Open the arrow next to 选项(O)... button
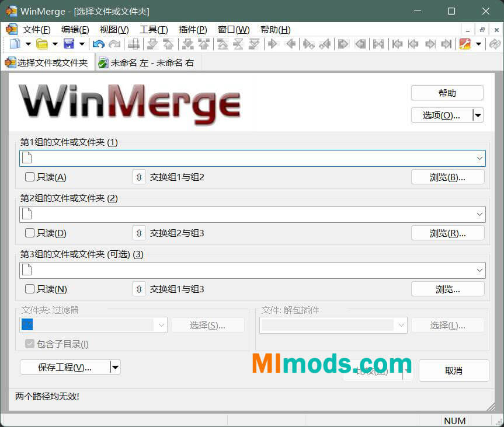 click(478, 115)
